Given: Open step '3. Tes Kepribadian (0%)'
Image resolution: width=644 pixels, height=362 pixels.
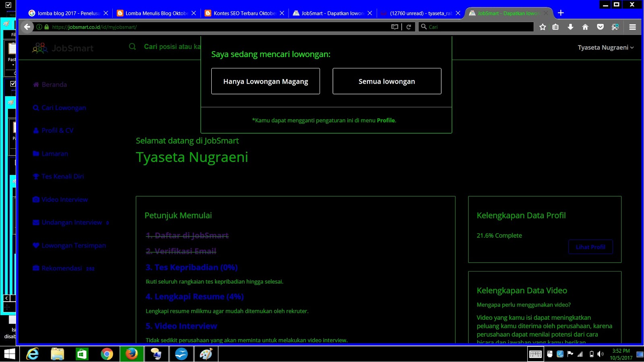Looking at the screenshot, I should [192, 267].
